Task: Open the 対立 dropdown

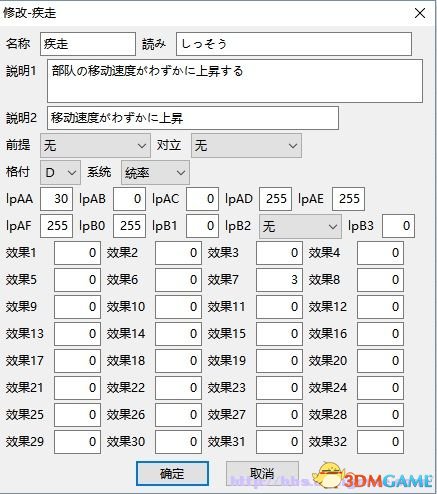Action: click(246, 146)
